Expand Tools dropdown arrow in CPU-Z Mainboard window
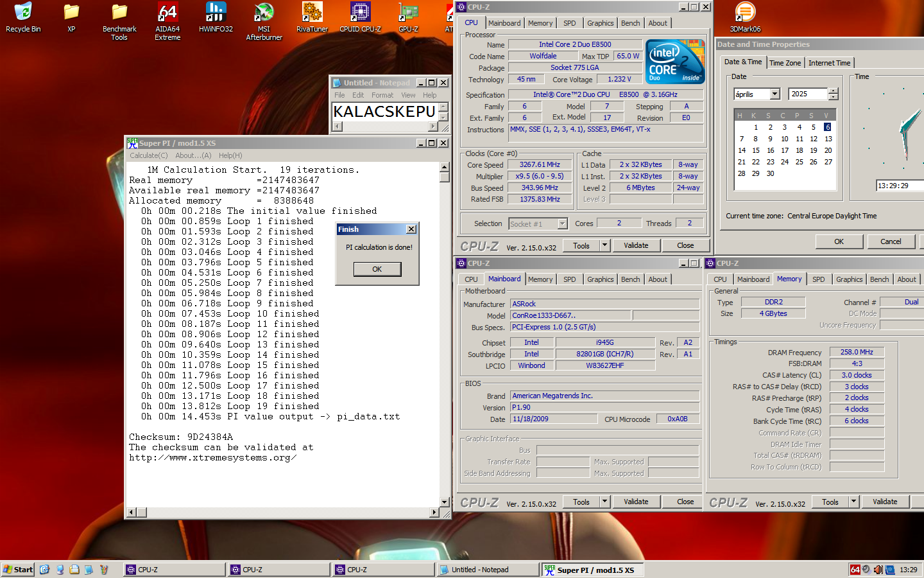The width and height of the screenshot is (924, 578). tap(604, 502)
